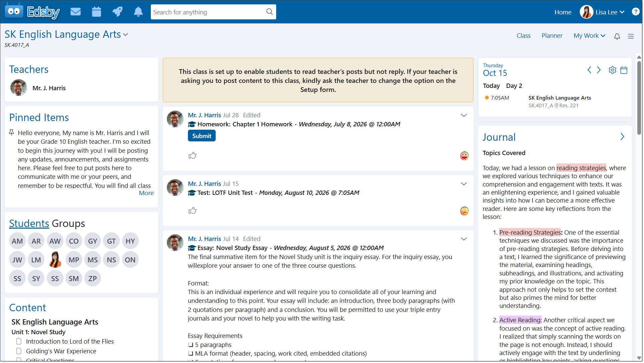Expand options for Novel Study Essay post
The width and height of the screenshot is (644, 363).
(x=464, y=239)
